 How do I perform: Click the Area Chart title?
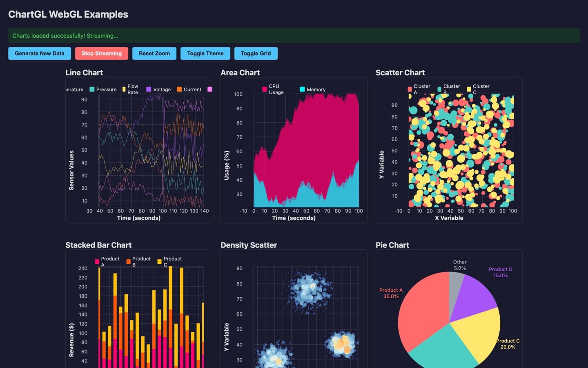pyautogui.click(x=240, y=73)
